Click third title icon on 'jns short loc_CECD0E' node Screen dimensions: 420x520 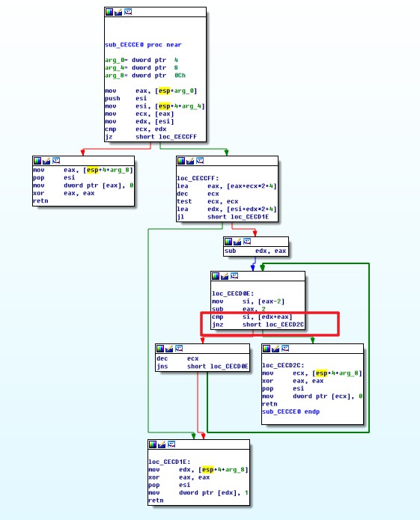[179, 349]
